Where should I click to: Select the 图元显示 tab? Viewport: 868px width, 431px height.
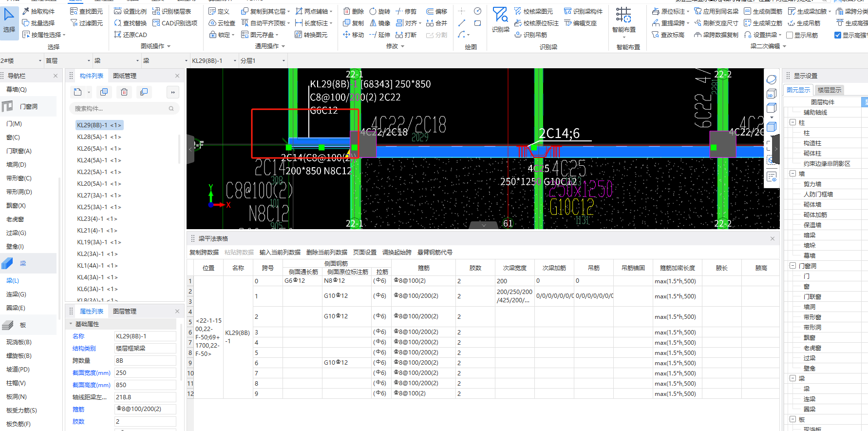pos(799,90)
